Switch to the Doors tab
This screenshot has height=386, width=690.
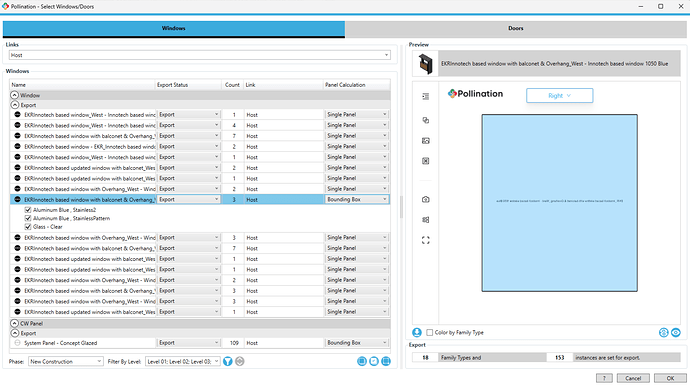pyautogui.click(x=516, y=29)
